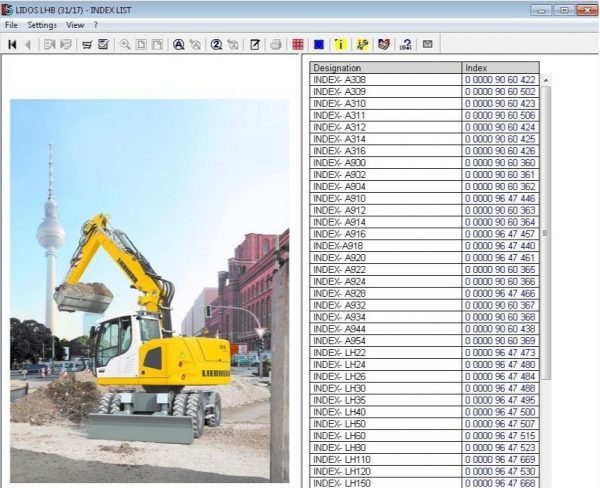Viewport: 600px width, 488px height.
Task: Select row 'INDEX- A316'
Action: point(424,151)
